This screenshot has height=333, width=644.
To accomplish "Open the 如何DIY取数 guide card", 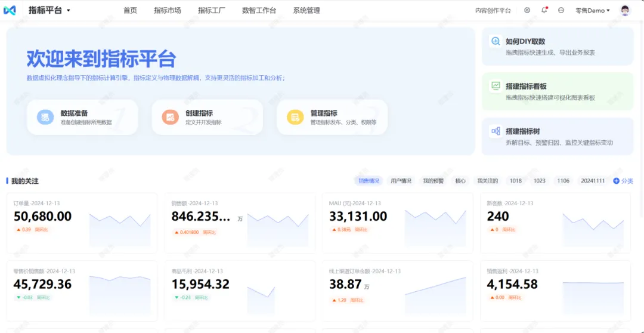I will [x=558, y=47].
